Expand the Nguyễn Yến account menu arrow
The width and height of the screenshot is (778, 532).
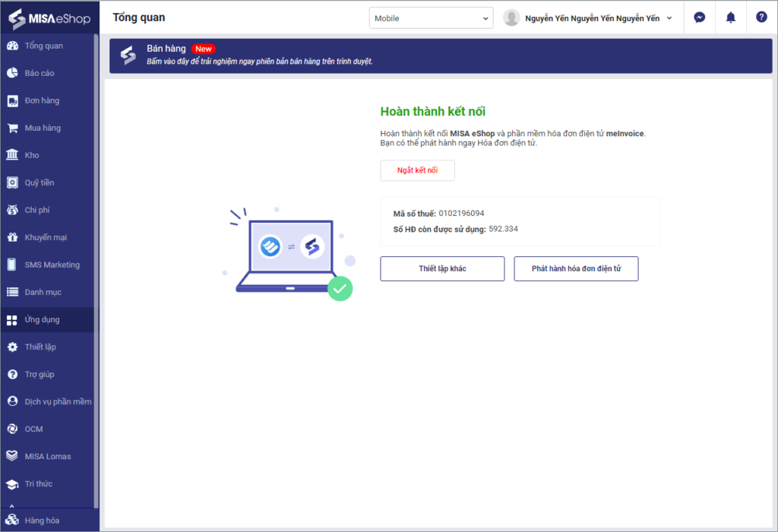[x=669, y=18]
